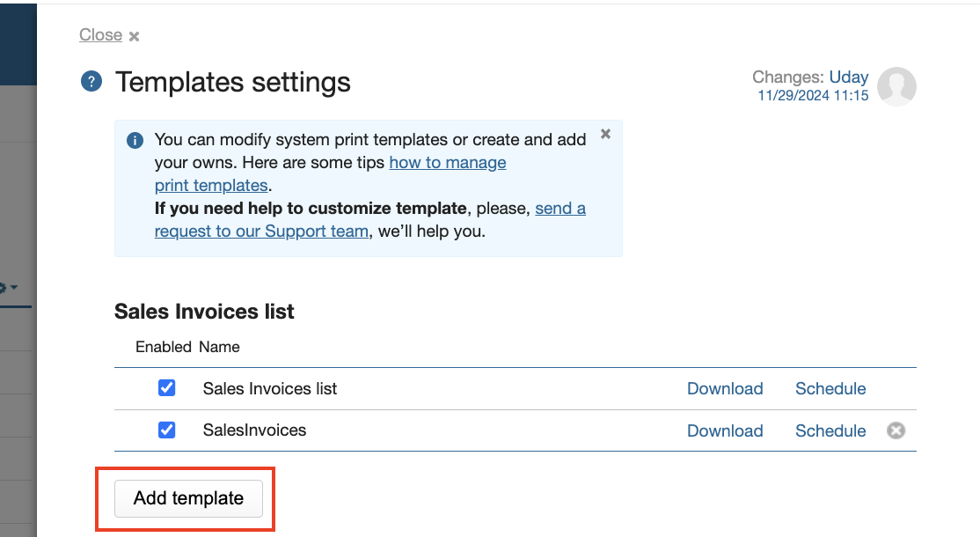
Task: Click the Name column header
Action: [219, 347]
